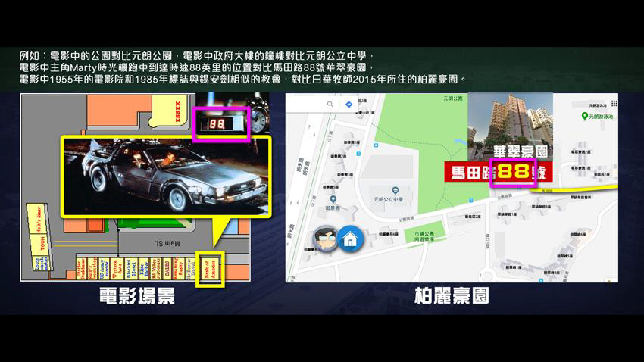
Task: Click the SALES shop label
Action: tap(167, 270)
